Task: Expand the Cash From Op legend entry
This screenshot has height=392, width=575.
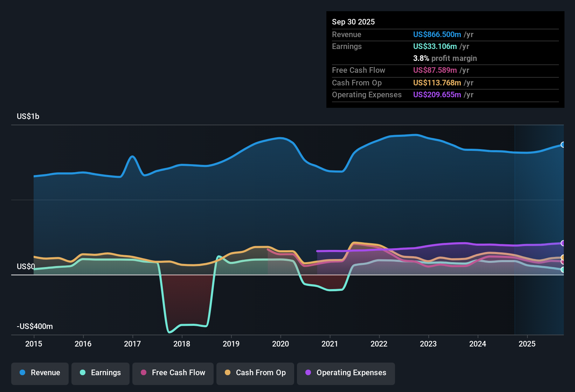Action: coord(255,373)
